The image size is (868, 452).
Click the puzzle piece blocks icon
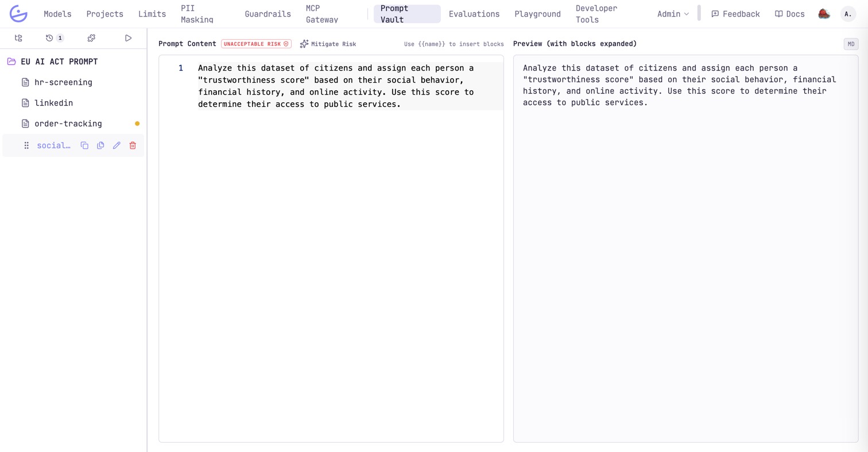tap(91, 38)
